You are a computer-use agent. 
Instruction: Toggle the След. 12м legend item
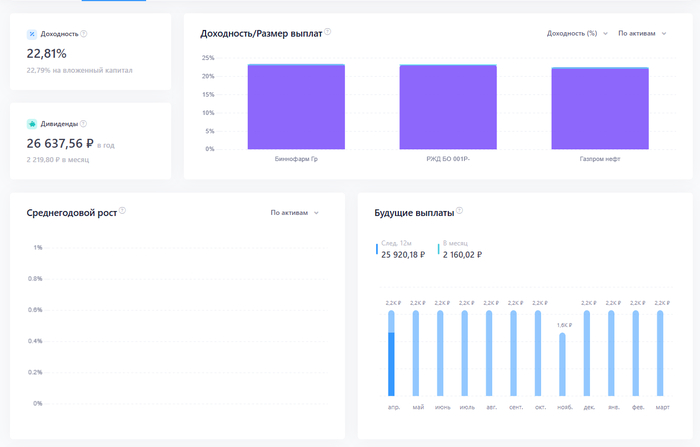click(x=401, y=250)
